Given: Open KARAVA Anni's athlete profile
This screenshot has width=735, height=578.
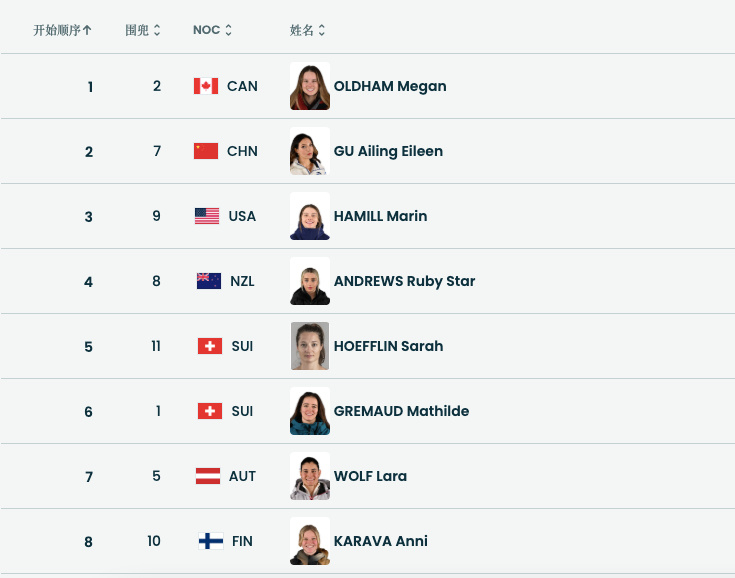Looking at the screenshot, I should pyautogui.click(x=380, y=541).
